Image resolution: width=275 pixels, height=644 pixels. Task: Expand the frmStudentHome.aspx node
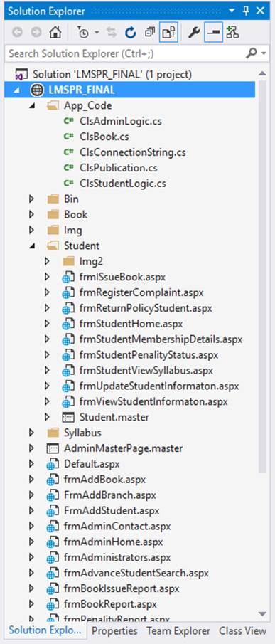tap(47, 324)
